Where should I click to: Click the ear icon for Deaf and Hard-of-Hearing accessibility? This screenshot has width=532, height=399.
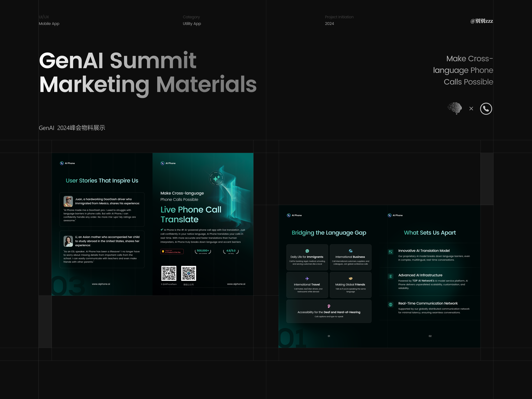(x=329, y=306)
